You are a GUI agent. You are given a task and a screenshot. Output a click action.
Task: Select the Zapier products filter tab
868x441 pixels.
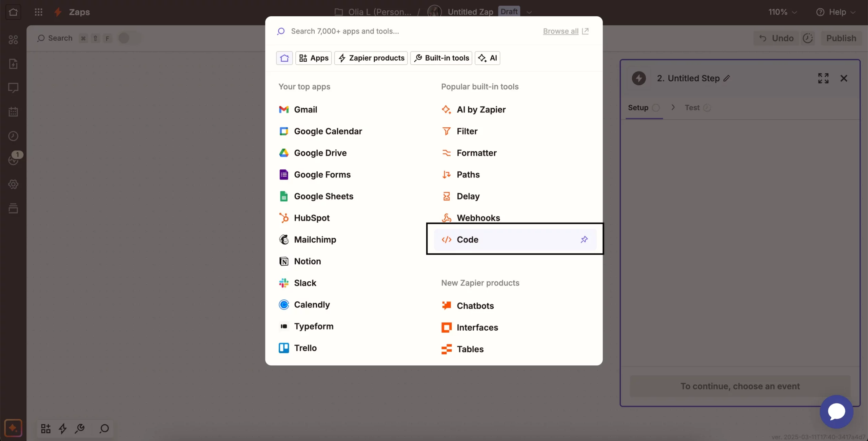[371, 58]
